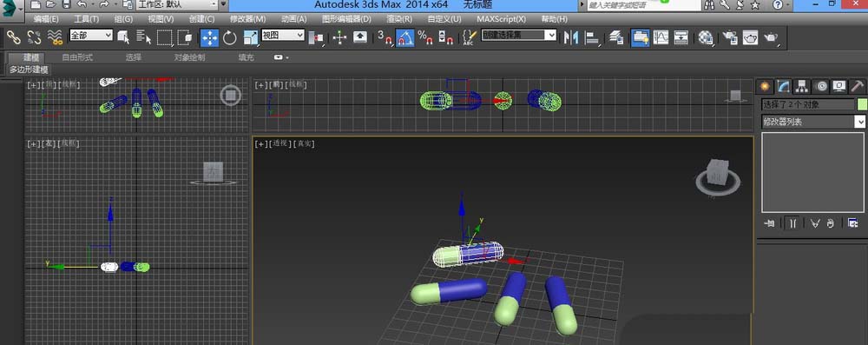Screen dimensions: 868x345
Task: Switch to the 自由形式 ribbon tab
Action: [77, 57]
